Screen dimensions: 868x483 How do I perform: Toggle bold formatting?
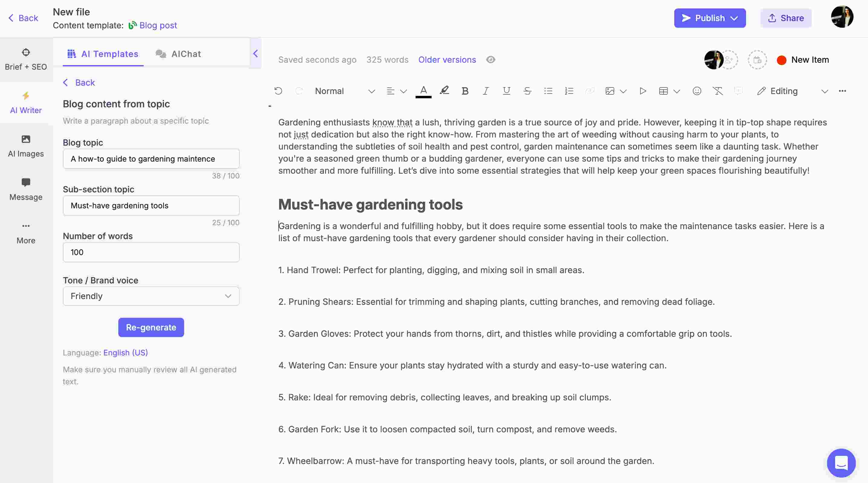[x=465, y=91]
